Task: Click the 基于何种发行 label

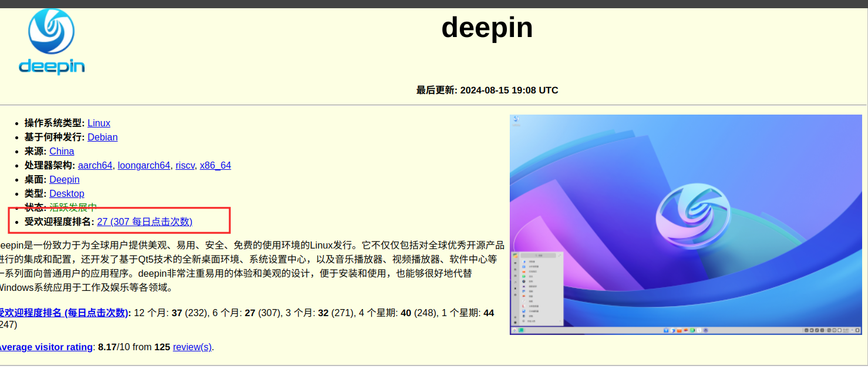Action: [55, 137]
